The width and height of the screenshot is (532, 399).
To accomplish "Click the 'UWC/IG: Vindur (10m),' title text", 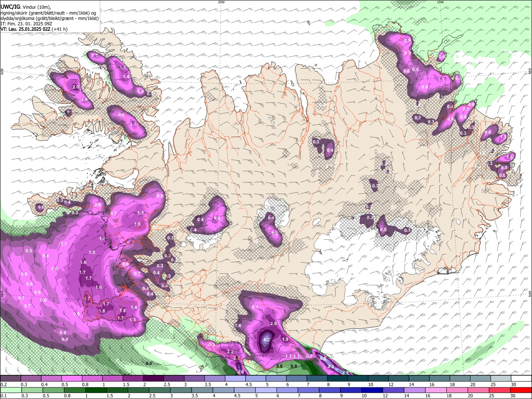I will click(26, 7).
